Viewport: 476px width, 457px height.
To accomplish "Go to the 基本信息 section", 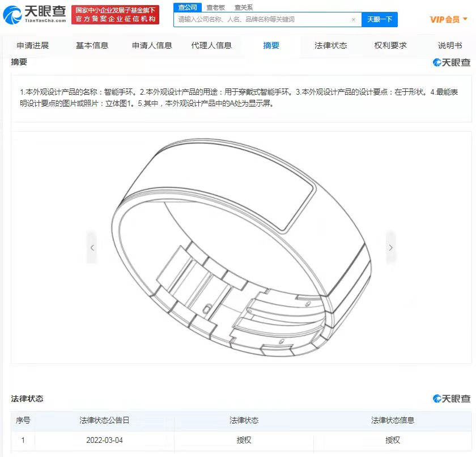I will (x=92, y=45).
